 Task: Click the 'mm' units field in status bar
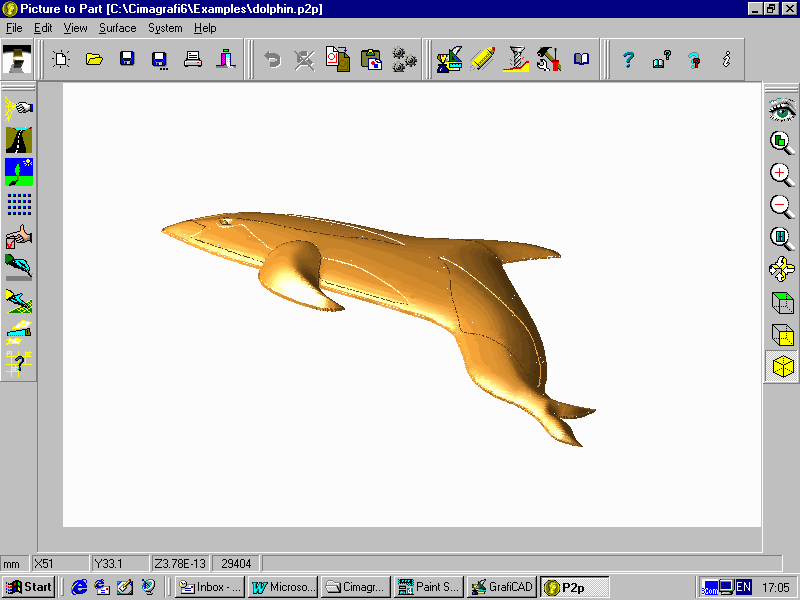14,564
